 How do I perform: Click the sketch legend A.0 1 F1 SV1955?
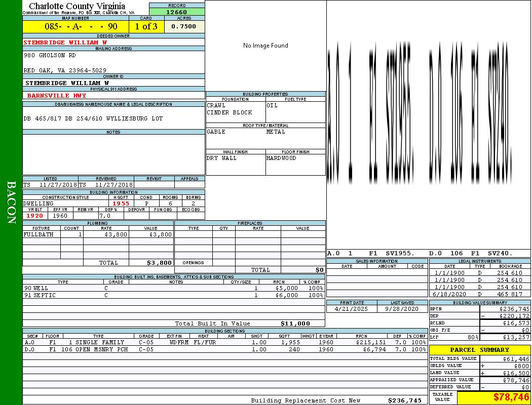[x=371, y=253]
